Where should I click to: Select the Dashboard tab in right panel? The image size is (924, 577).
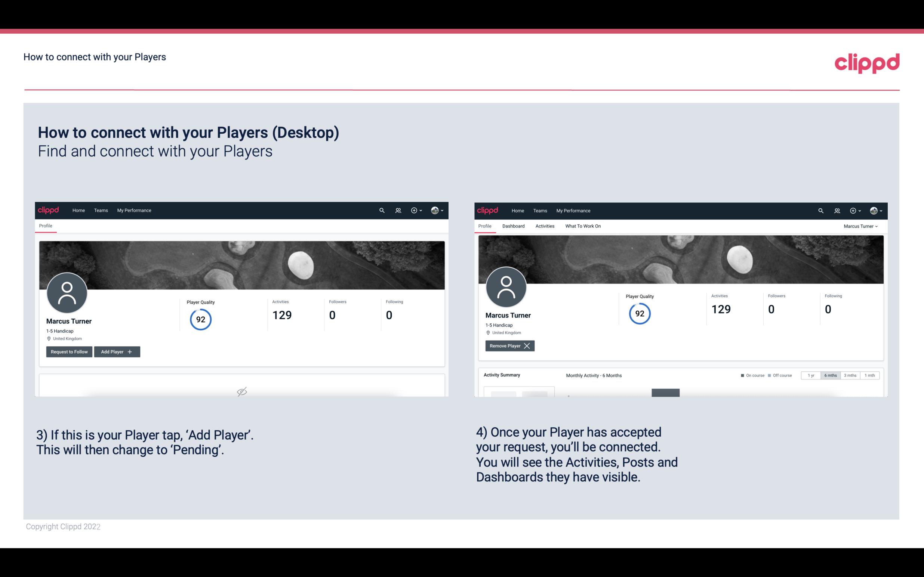pos(513,226)
